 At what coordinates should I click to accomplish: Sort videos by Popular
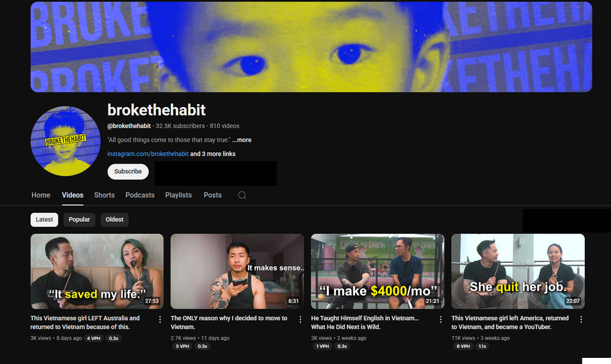(x=80, y=219)
